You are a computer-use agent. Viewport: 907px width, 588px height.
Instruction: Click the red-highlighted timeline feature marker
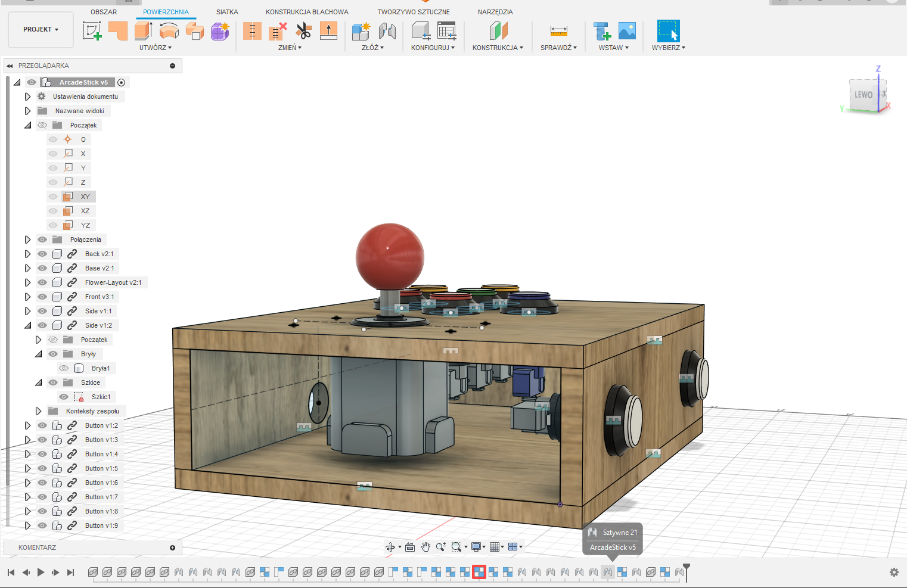click(x=480, y=572)
